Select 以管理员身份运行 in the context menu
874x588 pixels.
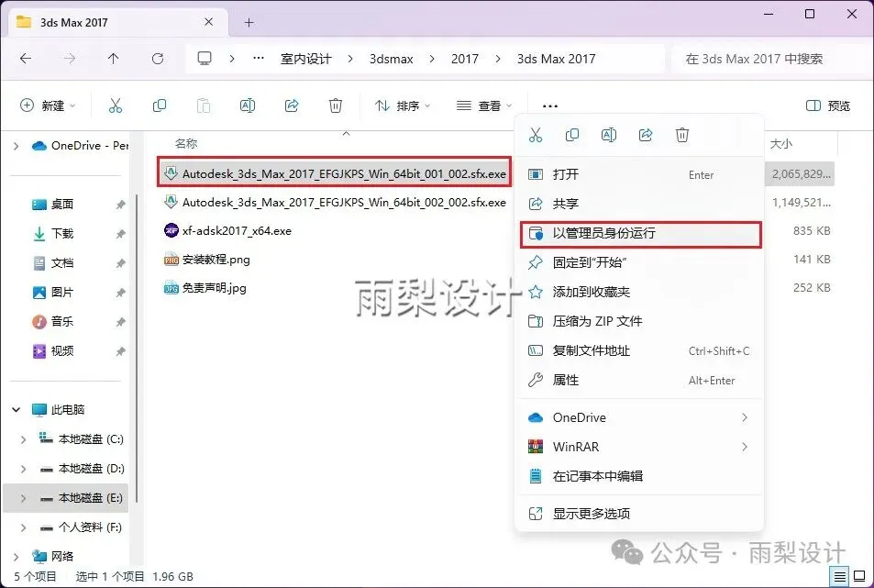click(x=640, y=234)
